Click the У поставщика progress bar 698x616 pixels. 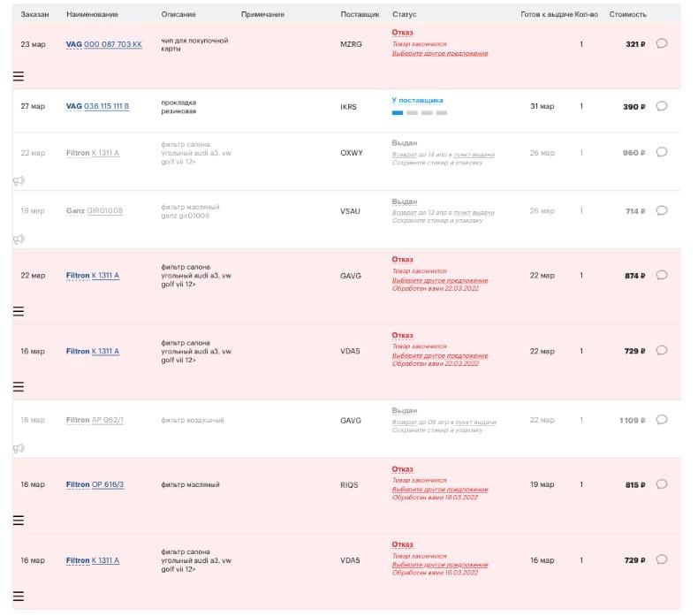point(419,113)
